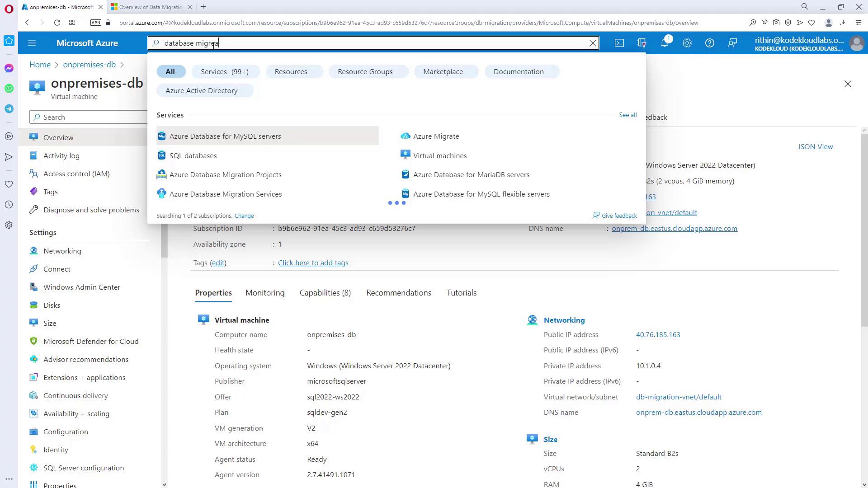Image resolution: width=868 pixels, height=488 pixels.
Task: Click Change subscriptions link
Action: pyautogui.click(x=244, y=216)
